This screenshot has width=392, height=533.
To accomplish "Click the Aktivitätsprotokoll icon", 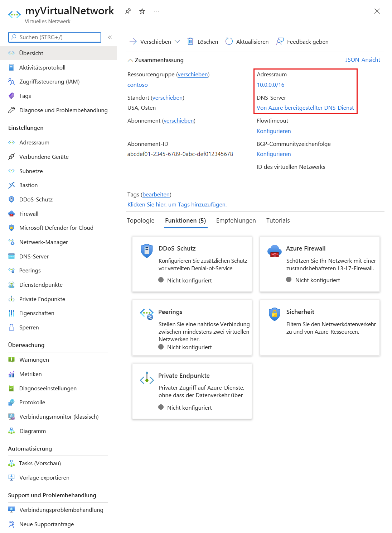I will point(11,67).
